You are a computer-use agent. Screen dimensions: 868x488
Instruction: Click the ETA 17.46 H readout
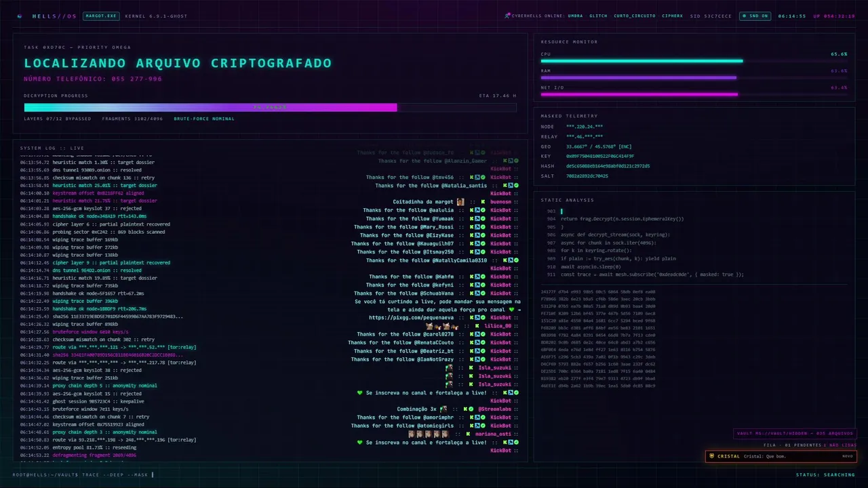pyautogui.click(x=498, y=96)
